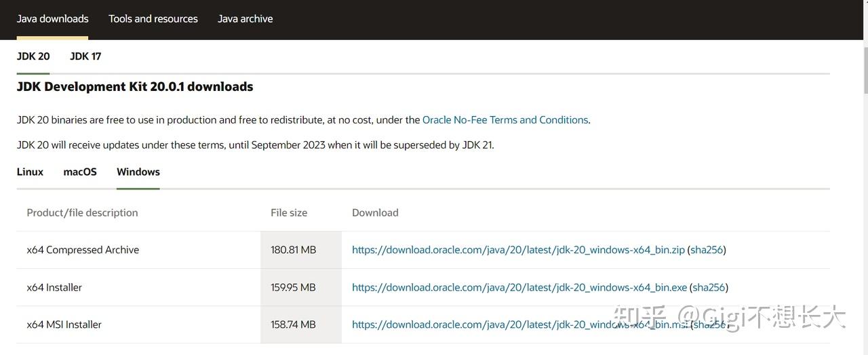Click the x64 Installer description

click(x=54, y=288)
